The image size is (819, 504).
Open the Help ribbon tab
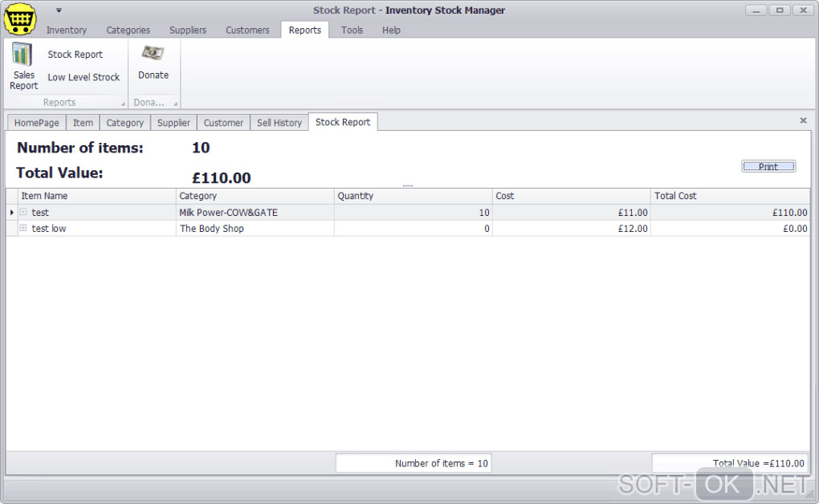click(391, 30)
